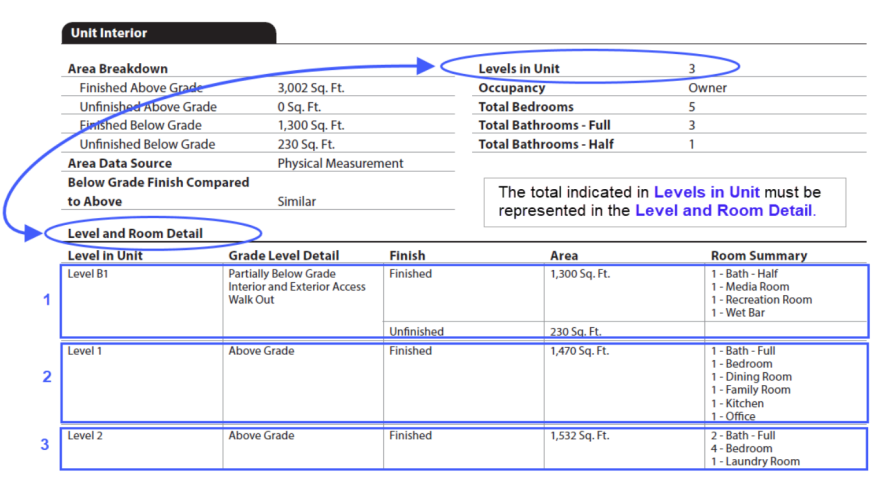Screen dimensions: 881x479
Task: Select the Total Bedrooms value 5
Action: [692, 107]
